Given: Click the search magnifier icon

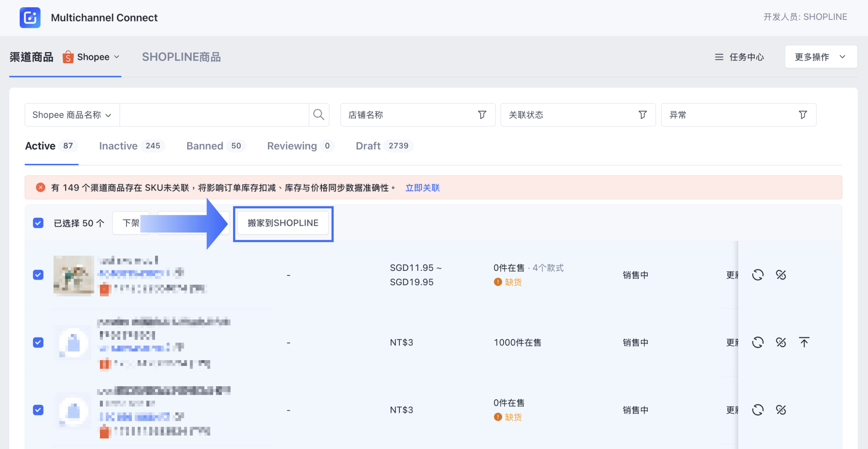Looking at the screenshot, I should (319, 115).
